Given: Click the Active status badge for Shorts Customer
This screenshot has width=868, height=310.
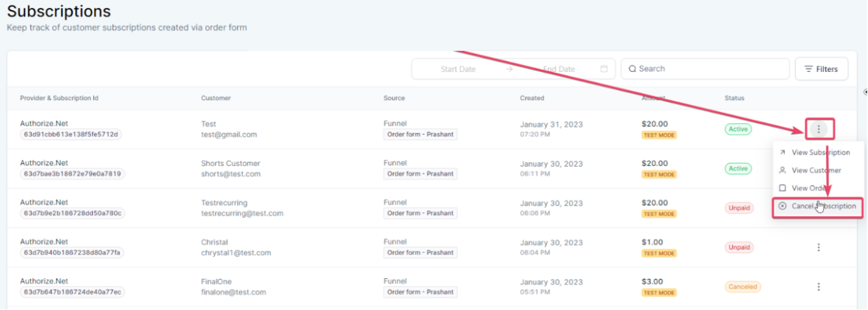Looking at the screenshot, I should [738, 169].
